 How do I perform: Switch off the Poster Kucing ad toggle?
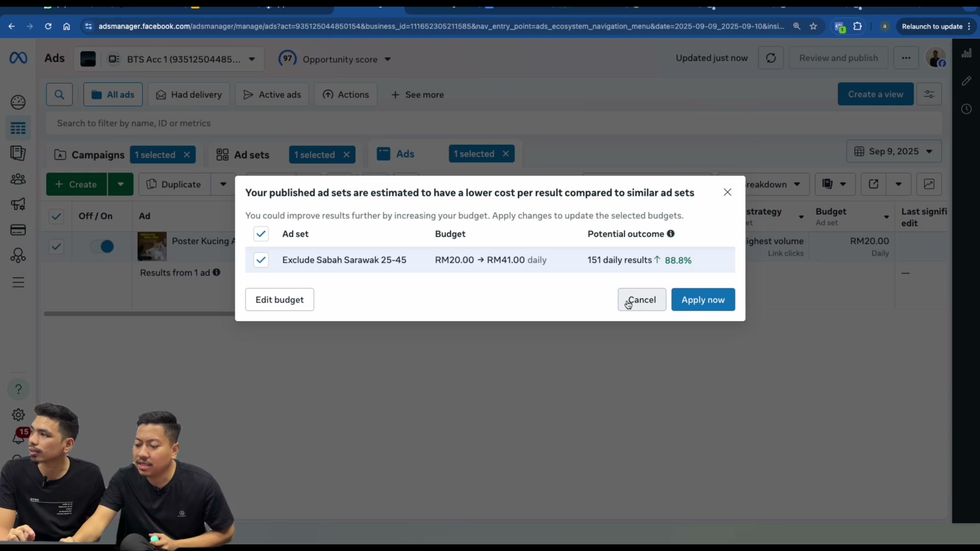pyautogui.click(x=102, y=246)
